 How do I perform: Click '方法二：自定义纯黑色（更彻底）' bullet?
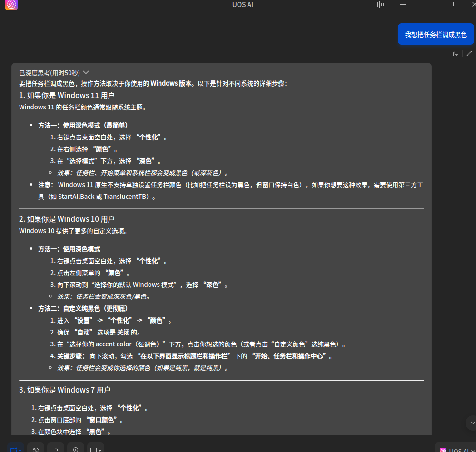click(83, 308)
